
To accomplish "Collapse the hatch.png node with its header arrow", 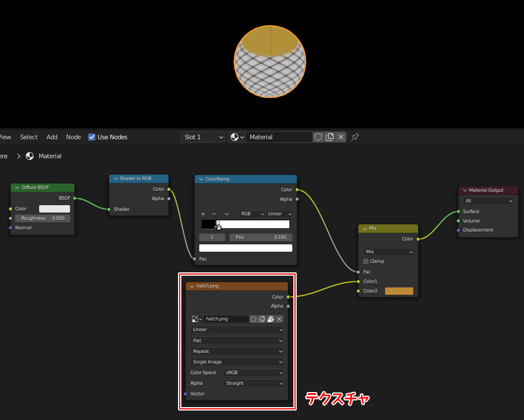I will 192,286.
